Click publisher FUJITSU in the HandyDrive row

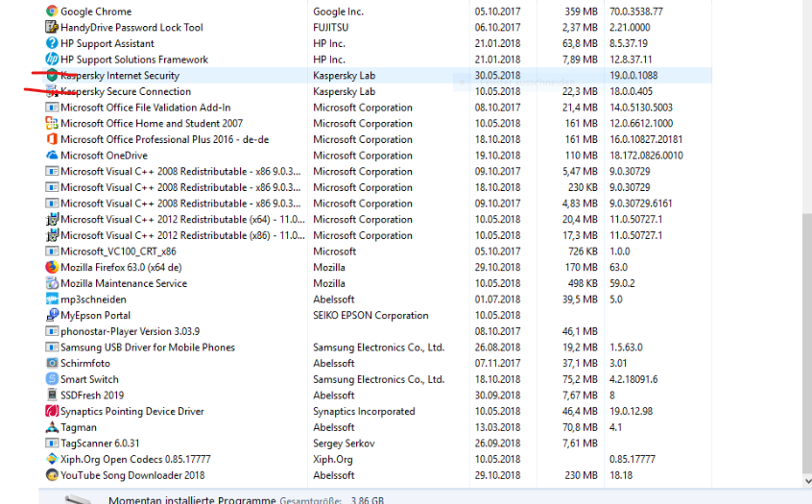tap(330, 27)
